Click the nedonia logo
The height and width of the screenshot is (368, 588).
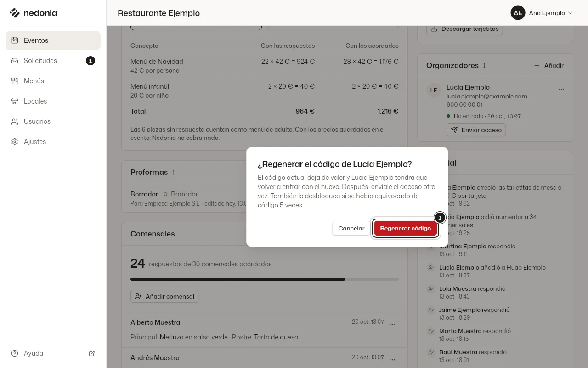pyautogui.click(x=33, y=13)
